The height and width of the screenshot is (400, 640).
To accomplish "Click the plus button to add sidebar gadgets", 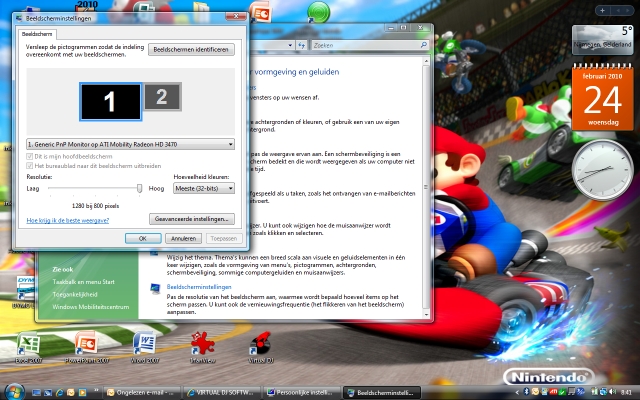I will [602, 11].
